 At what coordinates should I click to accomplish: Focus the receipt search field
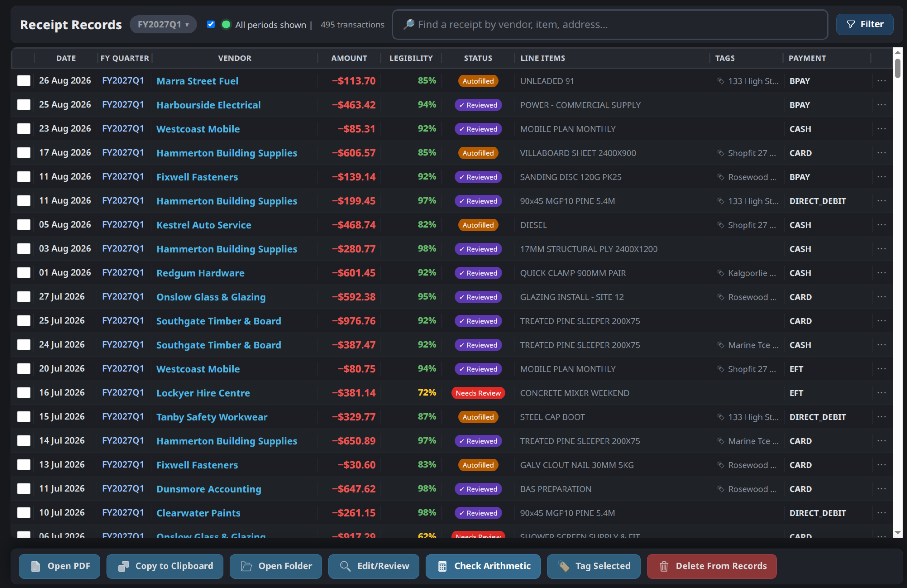point(610,24)
